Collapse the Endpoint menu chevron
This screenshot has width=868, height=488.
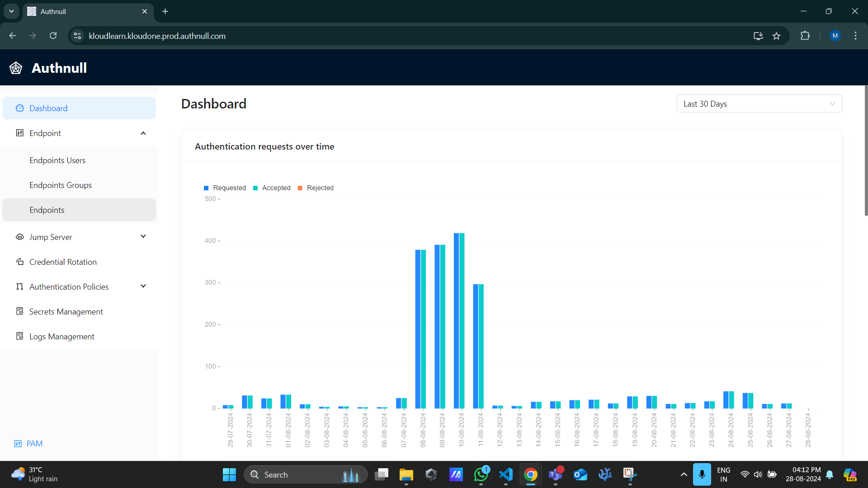(x=143, y=133)
